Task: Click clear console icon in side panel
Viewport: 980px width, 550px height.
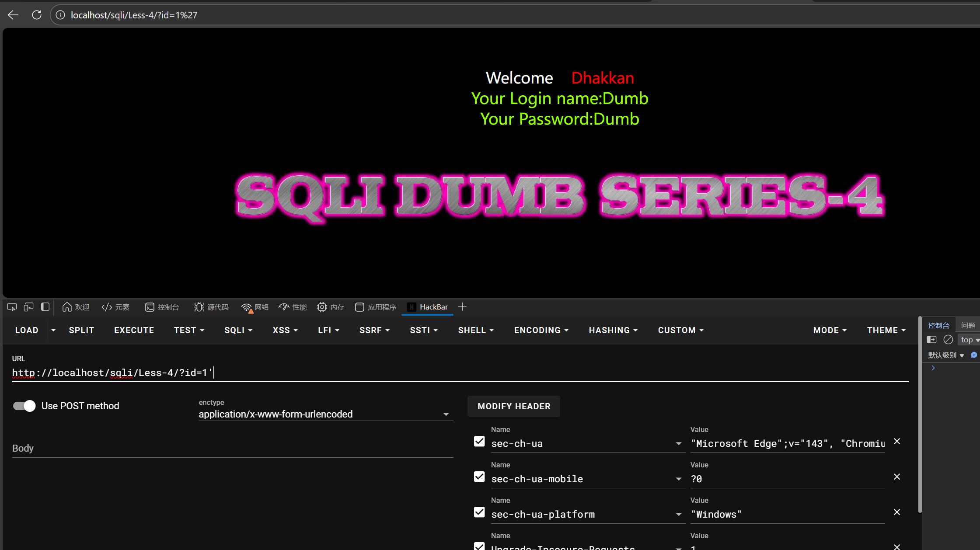Action: coord(948,340)
